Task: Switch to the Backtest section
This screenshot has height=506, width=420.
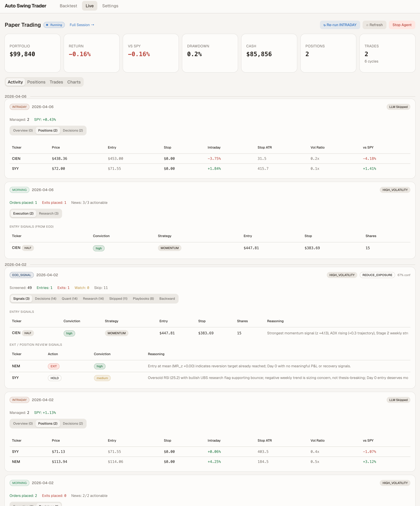Action: 68,6
